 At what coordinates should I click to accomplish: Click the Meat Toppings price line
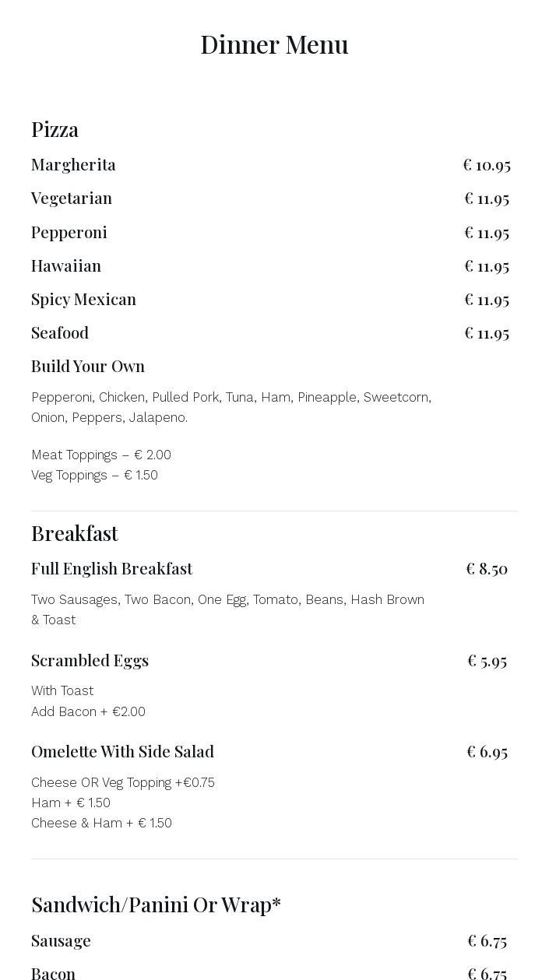coord(101,455)
